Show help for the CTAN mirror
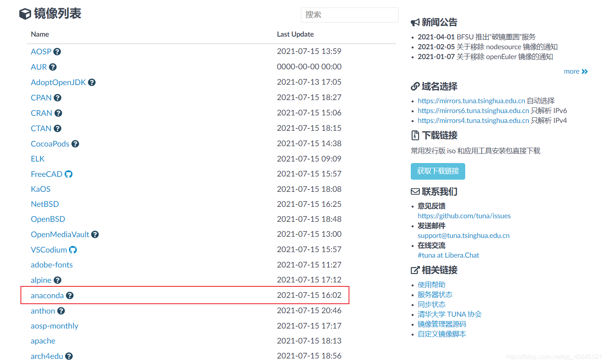605x364 pixels. tap(58, 128)
